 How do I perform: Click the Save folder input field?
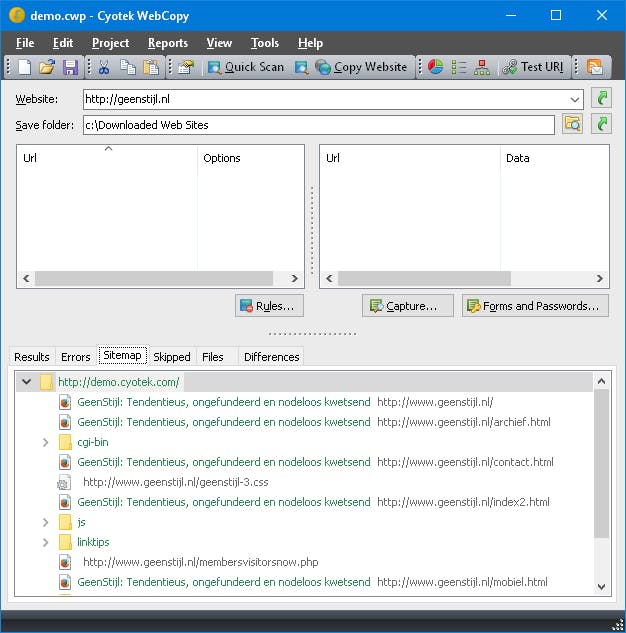click(319, 125)
